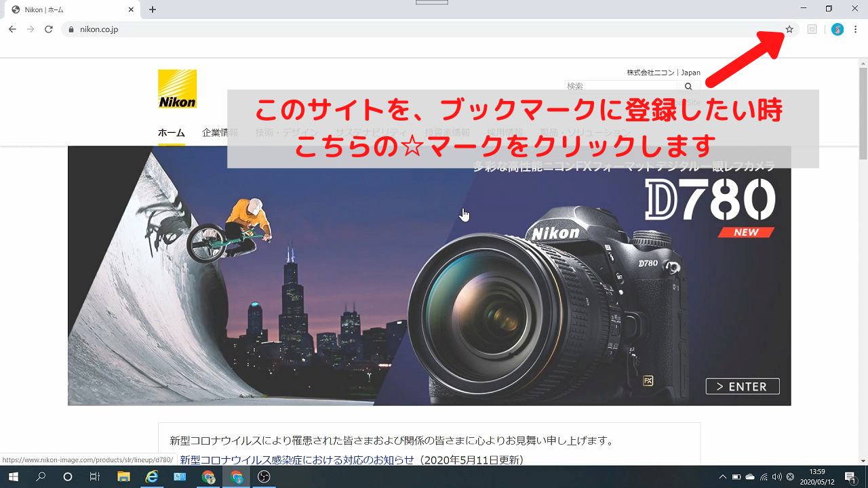The width and height of the screenshot is (868, 488).
Task: Click the battery tray icon
Action: (736, 477)
